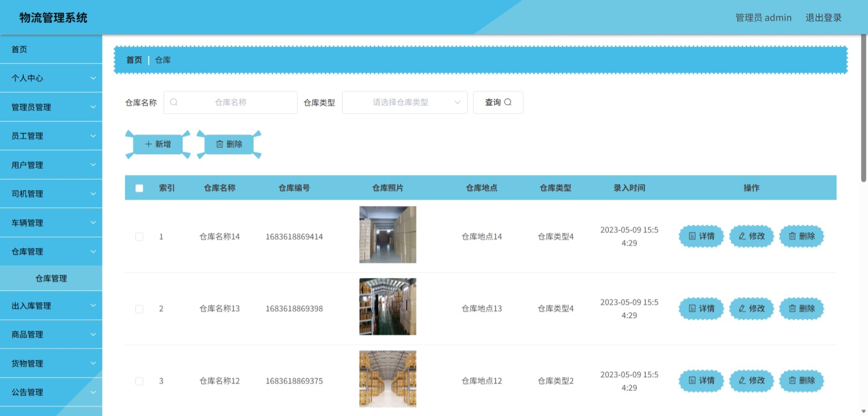Click the search magnifier icon in 仓库名称 field

[x=174, y=102]
